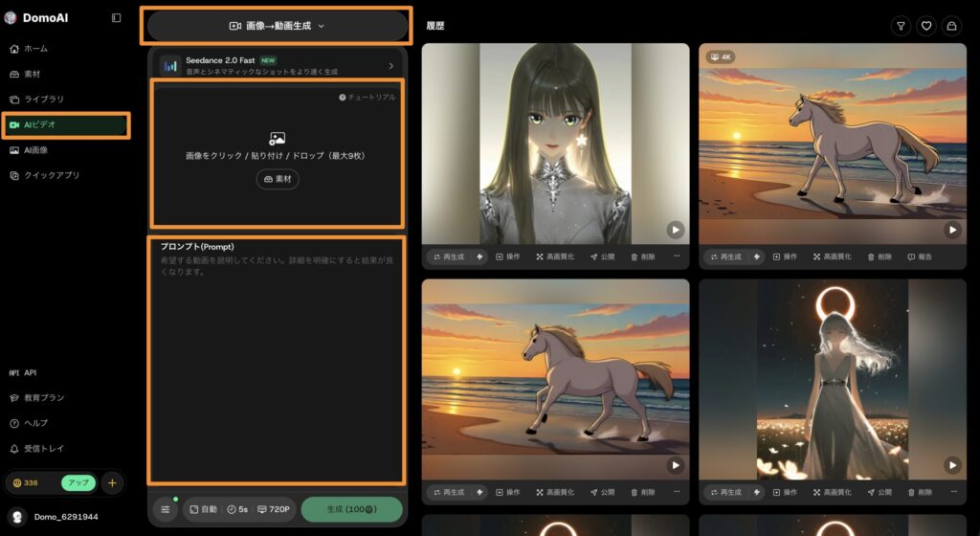The height and width of the screenshot is (536, 980).
Task: Click 公開 under the galloping horse video
Action: click(x=603, y=492)
